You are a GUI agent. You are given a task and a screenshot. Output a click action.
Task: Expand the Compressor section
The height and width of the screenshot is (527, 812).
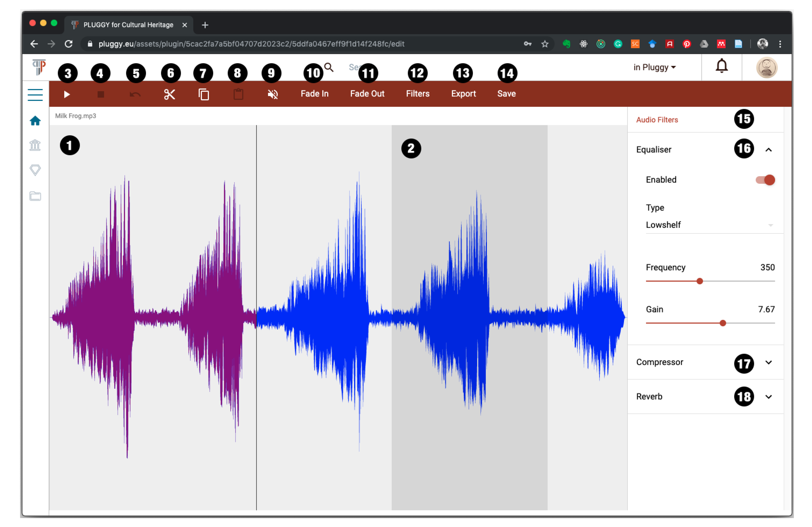[x=768, y=362]
